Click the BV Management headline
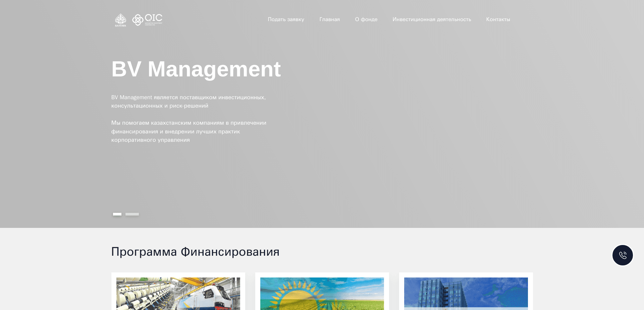This screenshot has height=310, width=644. tap(196, 69)
